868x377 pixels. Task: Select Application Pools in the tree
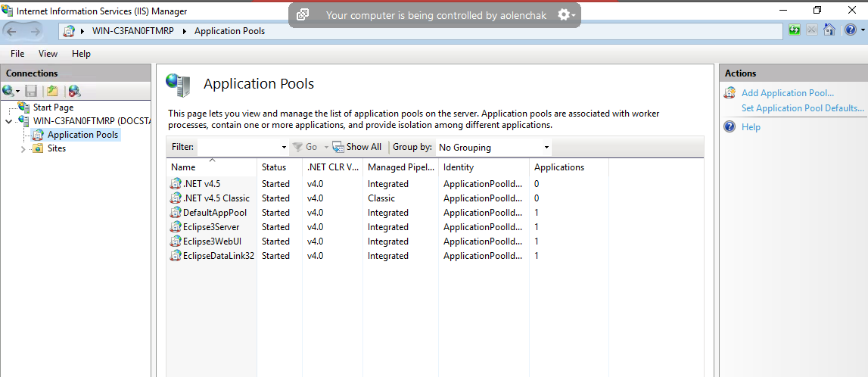[x=82, y=135]
